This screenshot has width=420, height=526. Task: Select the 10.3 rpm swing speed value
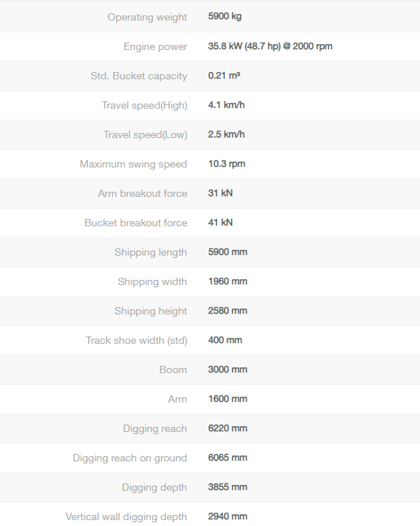227,164
